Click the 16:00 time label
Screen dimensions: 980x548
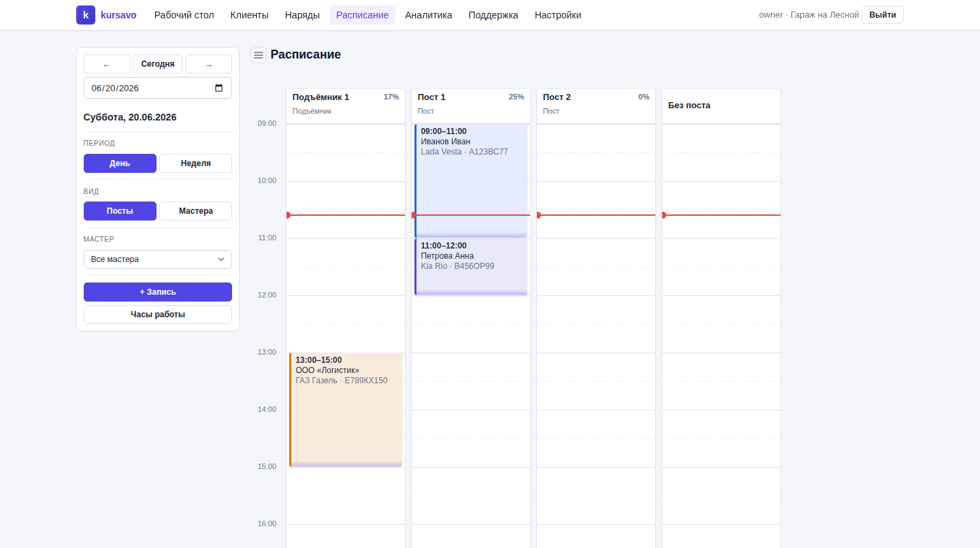(267, 523)
